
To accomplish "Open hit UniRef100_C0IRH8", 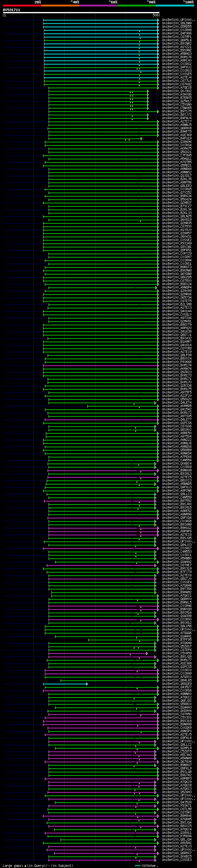I will pyautogui.click(x=177, y=30).
